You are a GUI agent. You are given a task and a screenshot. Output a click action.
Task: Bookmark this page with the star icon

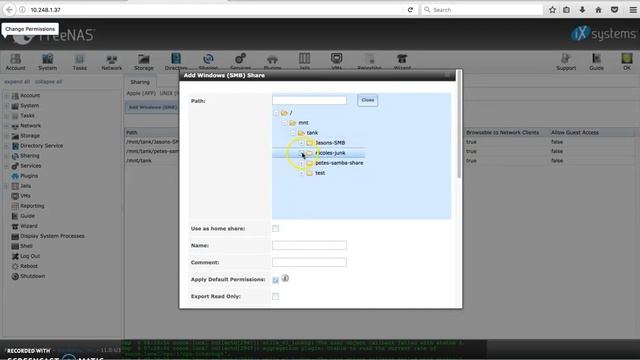point(552,9)
